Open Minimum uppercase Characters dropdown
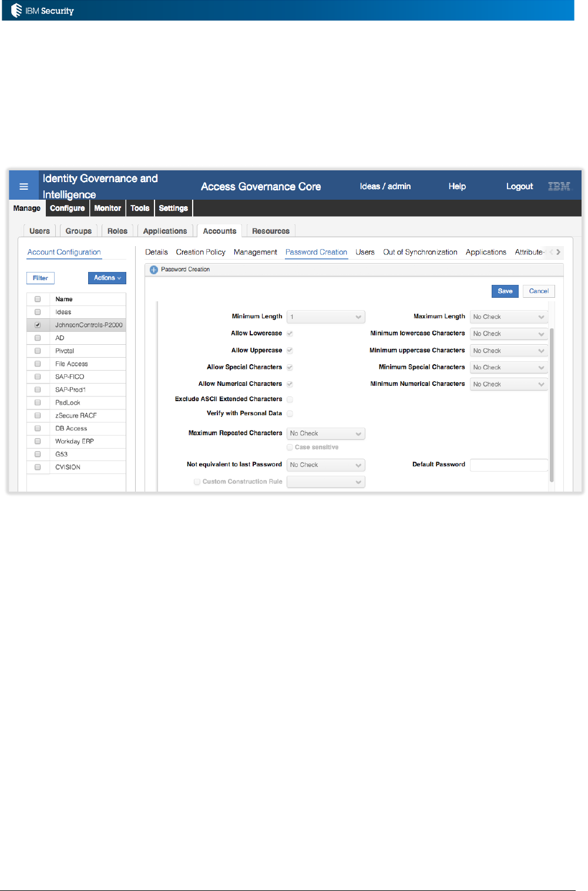The height and width of the screenshot is (891, 588). point(509,351)
